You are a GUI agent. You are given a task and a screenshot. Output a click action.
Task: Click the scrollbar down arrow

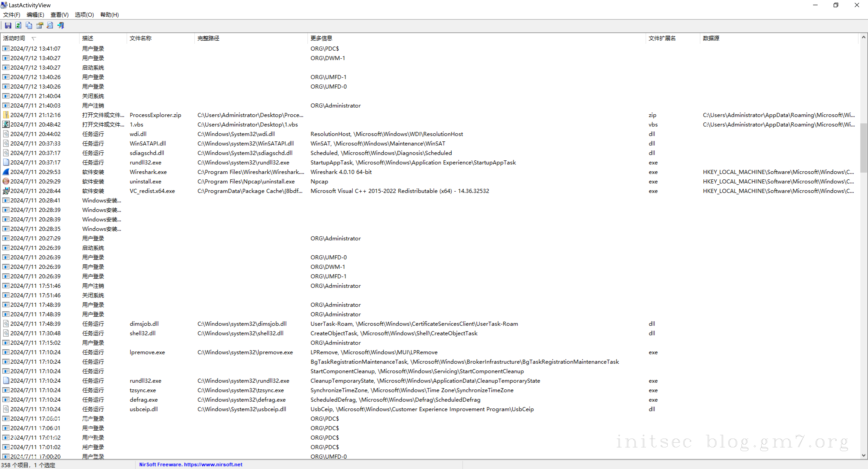(863, 455)
